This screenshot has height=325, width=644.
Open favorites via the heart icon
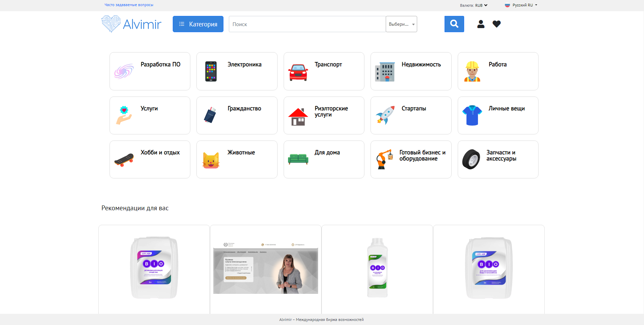pyautogui.click(x=496, y=24)
